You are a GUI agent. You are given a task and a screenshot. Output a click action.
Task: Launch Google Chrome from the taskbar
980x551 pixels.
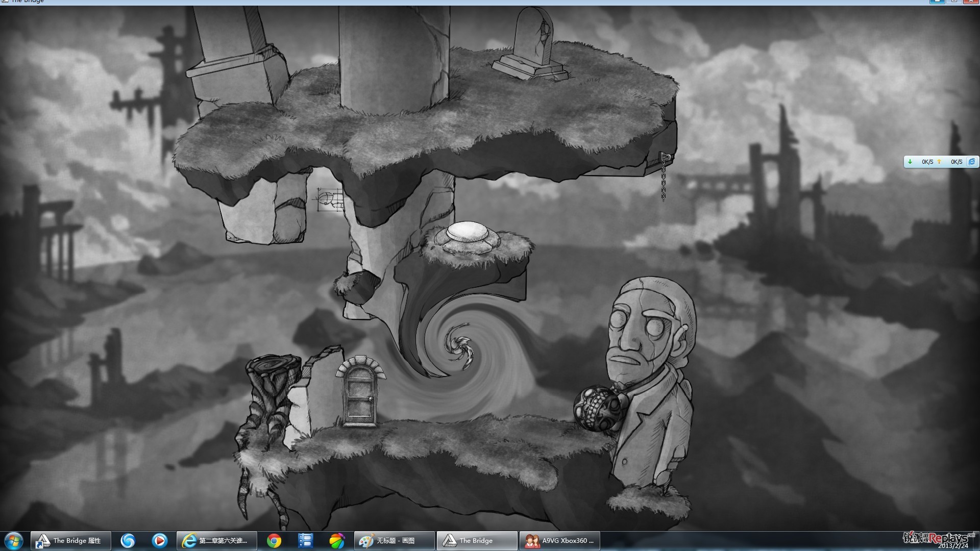[x=274, y=541]
